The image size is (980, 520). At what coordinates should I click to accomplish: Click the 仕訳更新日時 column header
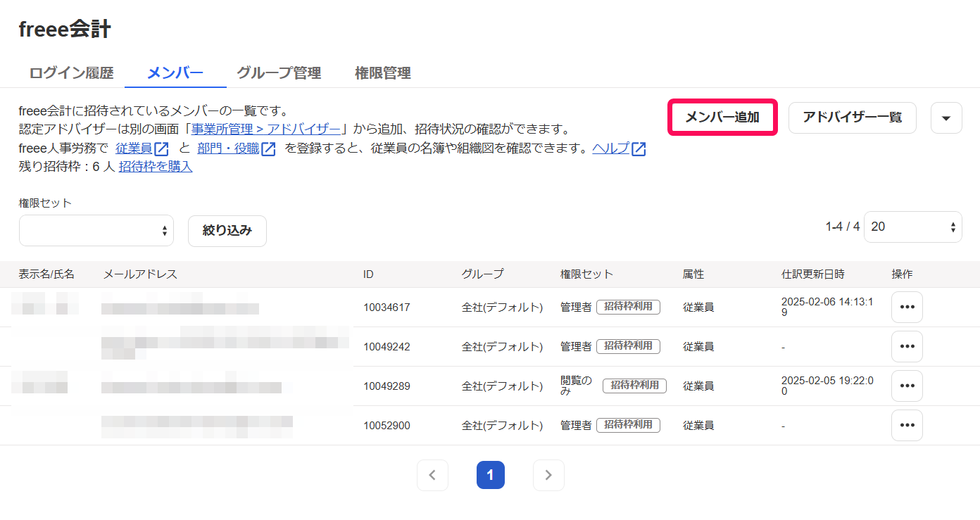coord(813,274)
